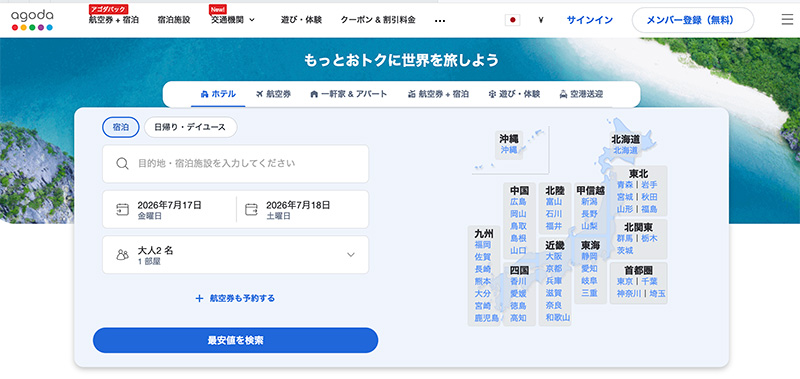Select 京都 in the 近畿 region

tap(554, 268)
